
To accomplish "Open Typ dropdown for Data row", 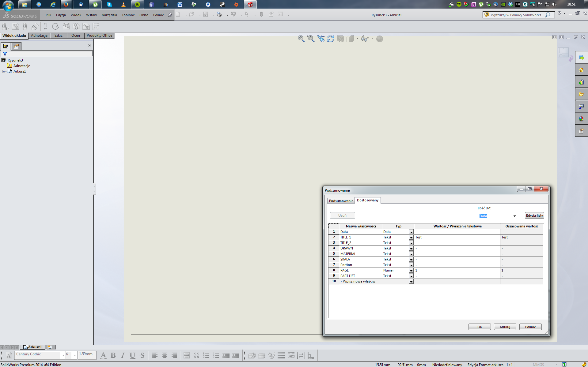I will pyautogui.click(x=411, y=232).
